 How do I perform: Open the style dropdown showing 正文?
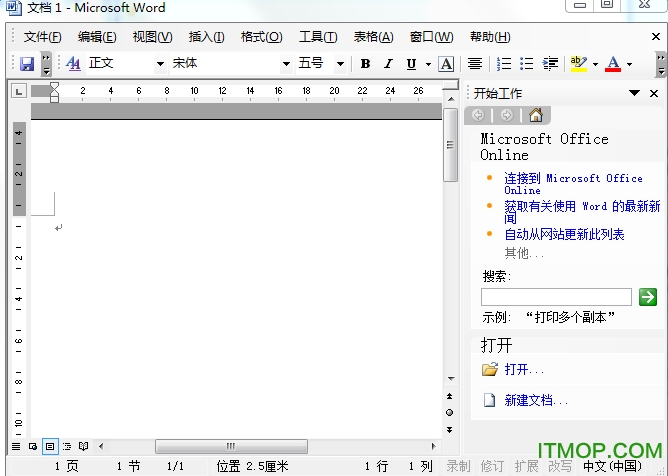[x=160, y=64]
